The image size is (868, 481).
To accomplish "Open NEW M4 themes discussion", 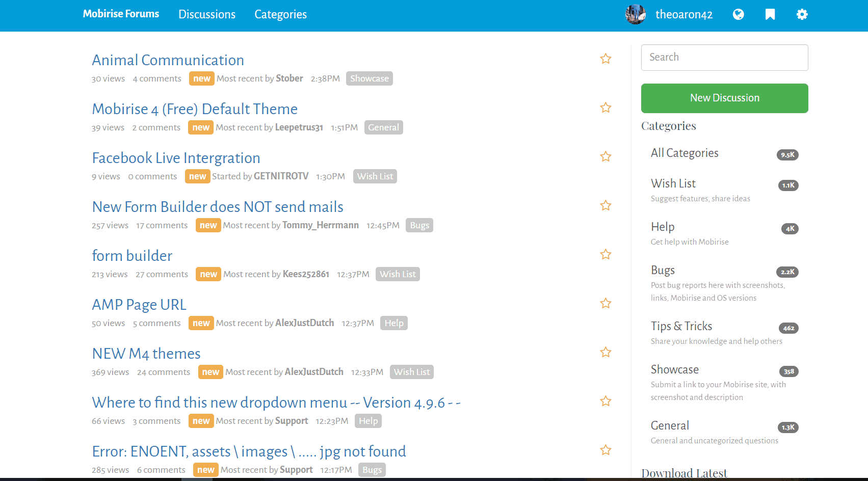I will click(146, 354).
